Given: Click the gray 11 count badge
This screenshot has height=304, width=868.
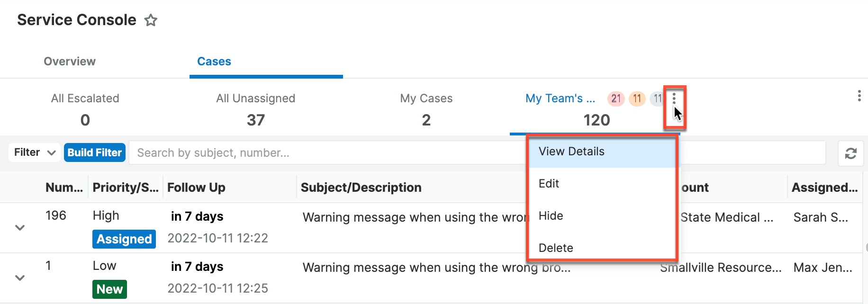Looking at the screenshot, I should pyautogui.click(x=656, y=98).
